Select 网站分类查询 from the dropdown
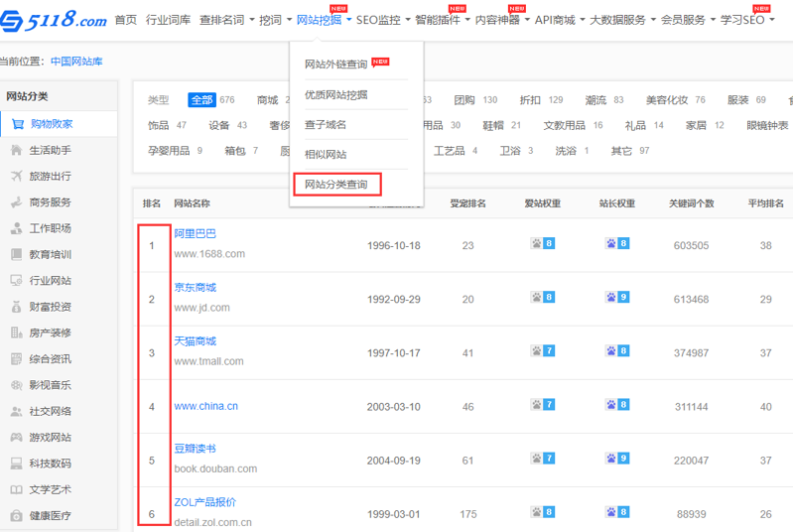 (x=335, y=184)
